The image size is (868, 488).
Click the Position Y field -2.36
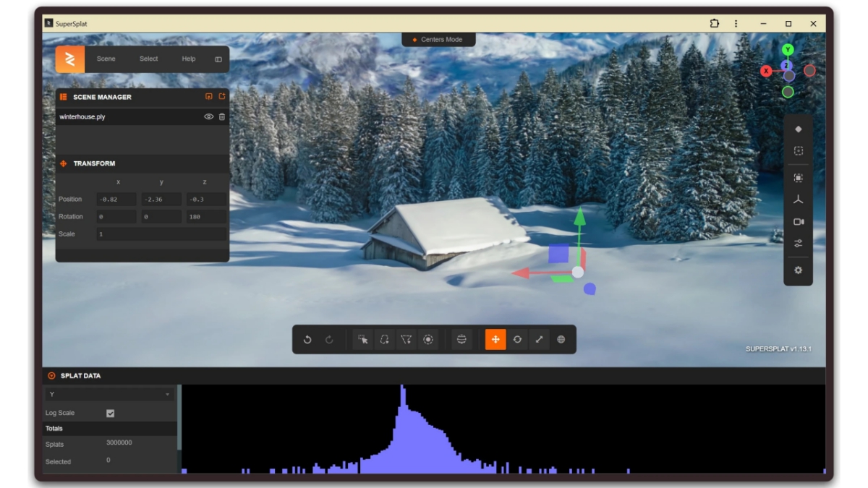pos(161,199)
